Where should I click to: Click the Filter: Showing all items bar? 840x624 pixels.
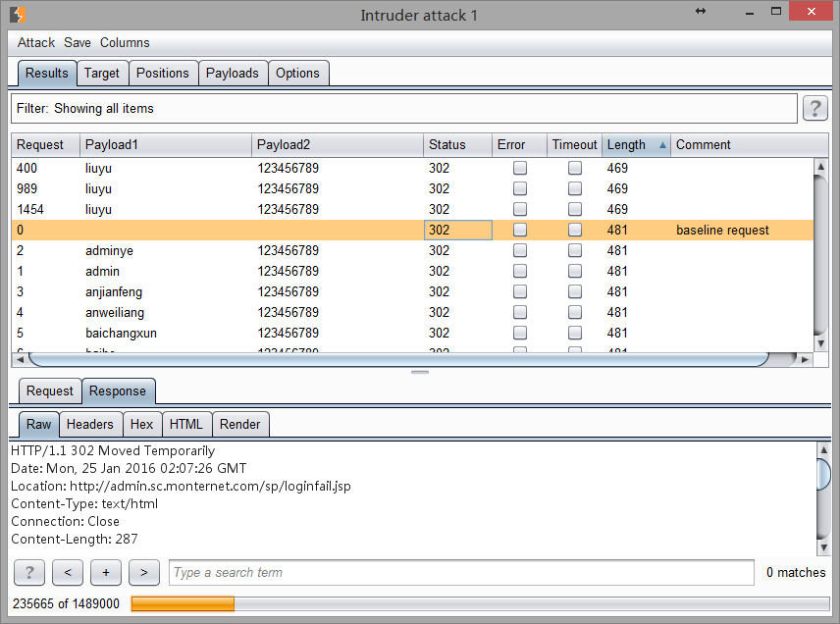[403, 109]
